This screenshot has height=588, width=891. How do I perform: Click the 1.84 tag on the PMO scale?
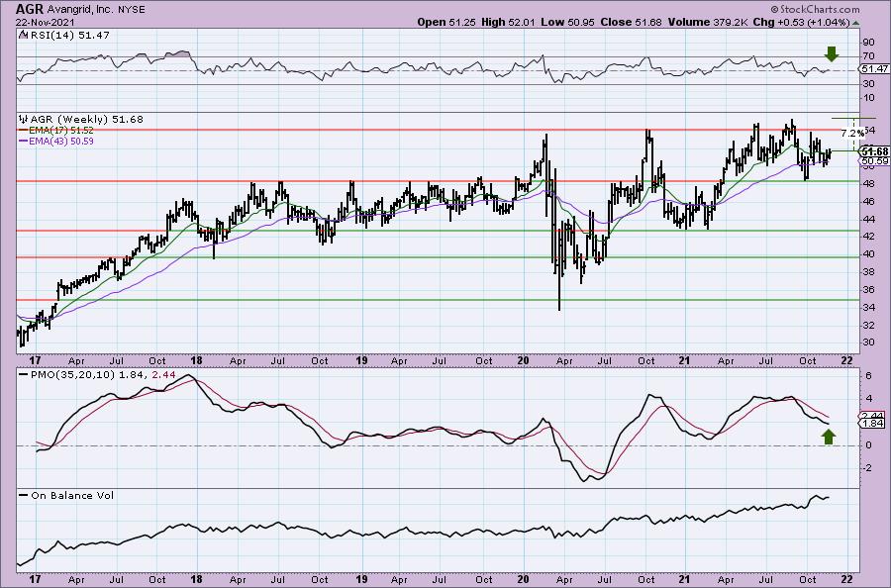pyautogui.click(x=873, y=424)
